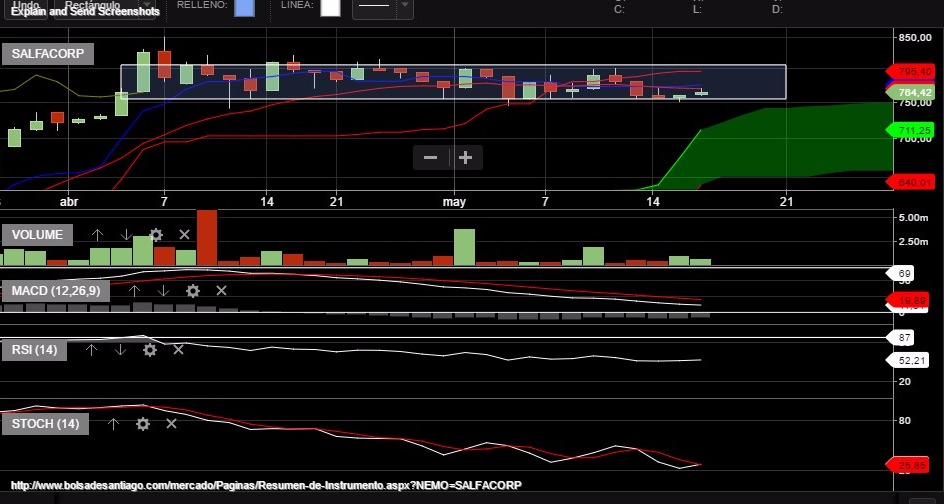
Task: Open STOCH (14) settings gear
Action: (143, 424)
